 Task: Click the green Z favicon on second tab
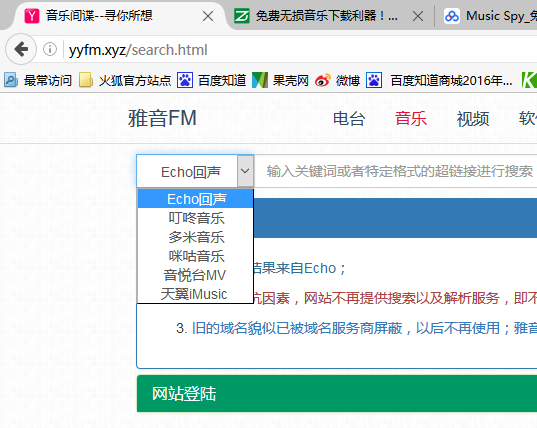click(242, 16)
